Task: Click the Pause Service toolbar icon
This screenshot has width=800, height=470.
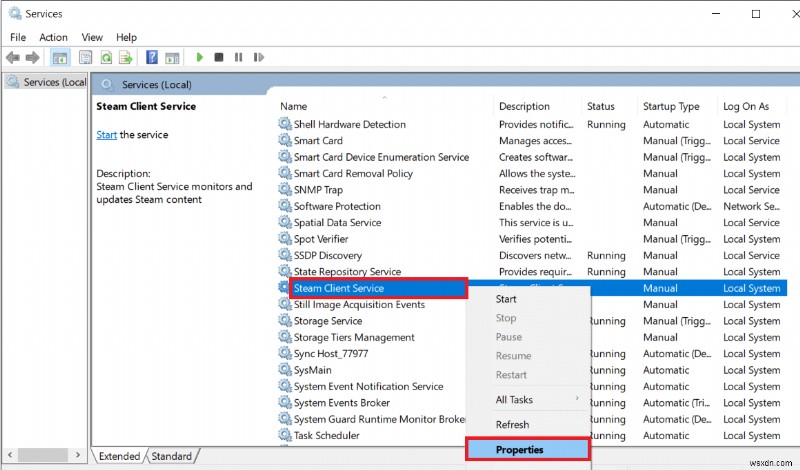Action: click(x=238, y=58)
